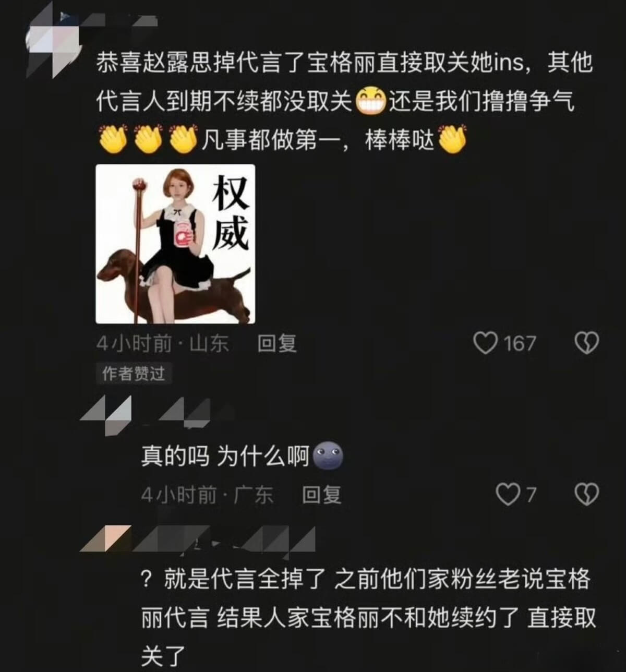The width and height of the screenshot is (626, 672).
Task: Reply to the Shandong comment
Action: coord(277,343)
